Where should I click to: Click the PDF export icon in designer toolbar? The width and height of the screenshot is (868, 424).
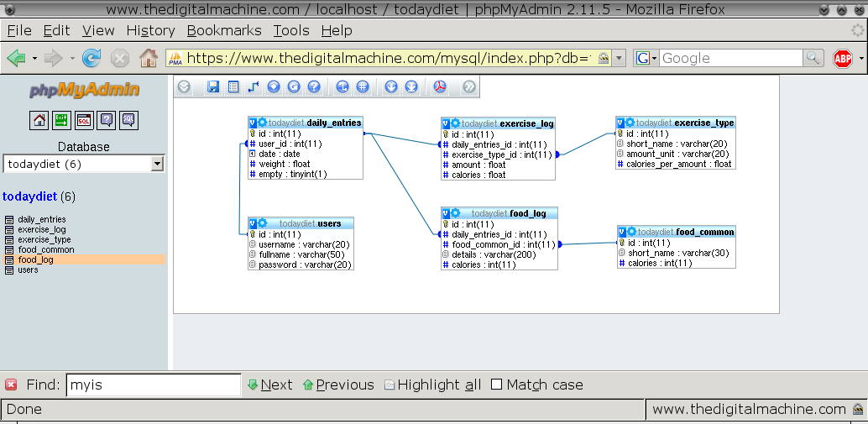tap(439, 86)
